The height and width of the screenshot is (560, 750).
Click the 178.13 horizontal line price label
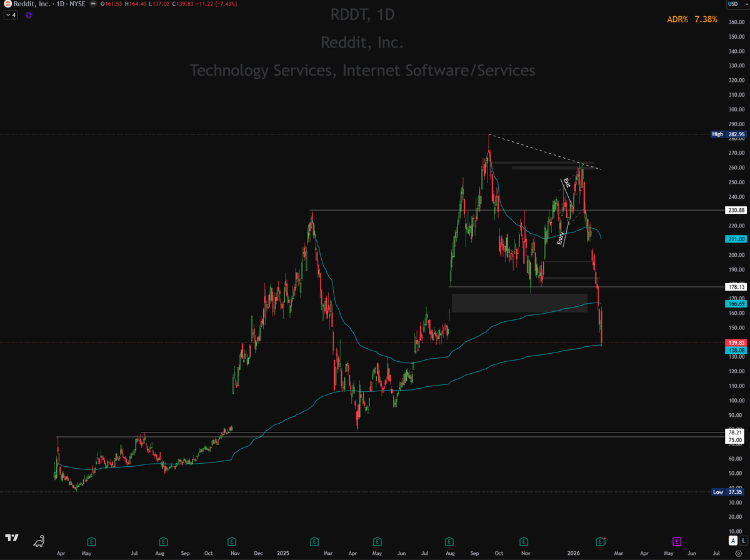pos(736,287)
